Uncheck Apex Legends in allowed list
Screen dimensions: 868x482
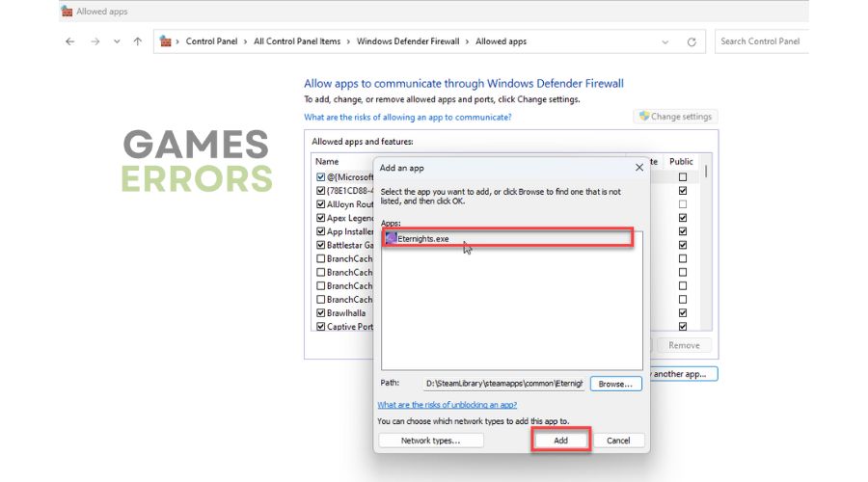[x=320, y=218]
